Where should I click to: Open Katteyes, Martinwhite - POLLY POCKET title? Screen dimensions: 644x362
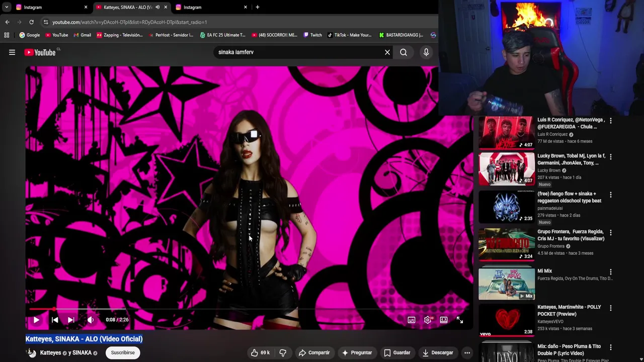tap(569, 311)
